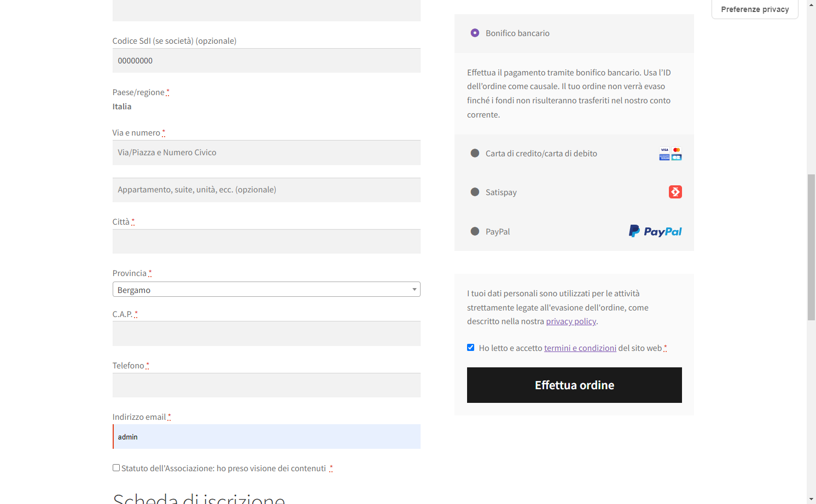Click the scrollbar down arrow

[811, 499]
